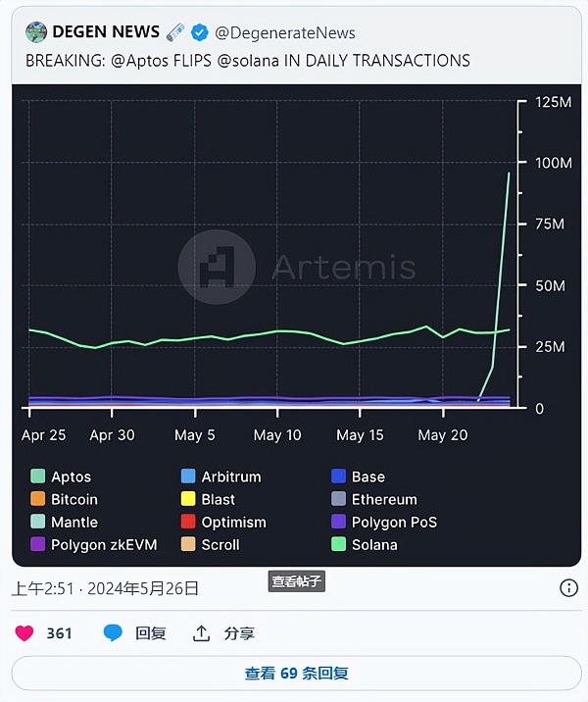Toggle Ethereum series in chart legend

coord(383,499)
